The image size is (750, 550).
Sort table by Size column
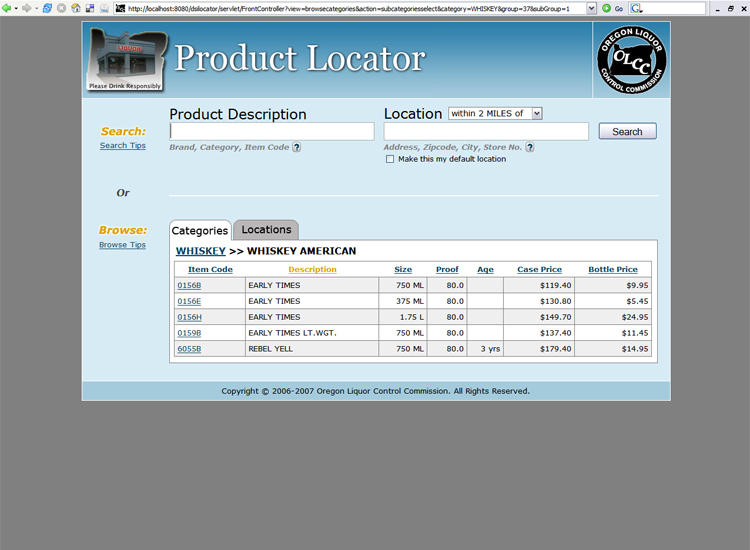pyautogui.click(x=403, y=269)
